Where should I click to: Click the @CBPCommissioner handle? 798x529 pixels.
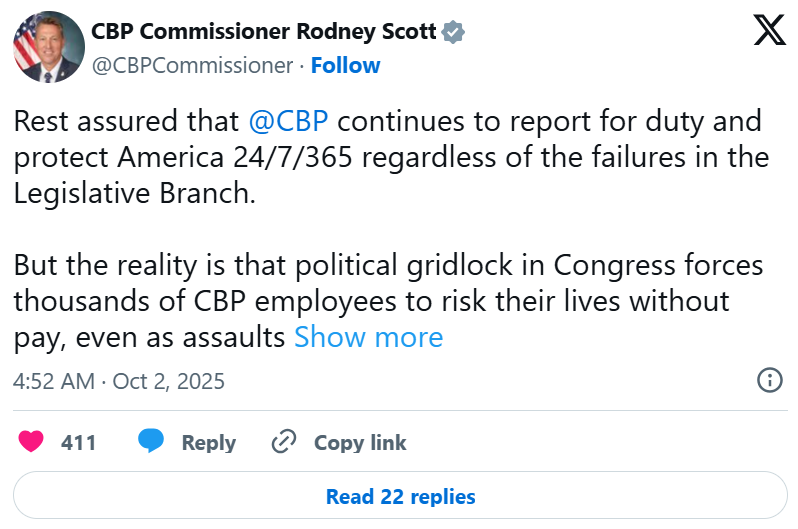coord(192,66)
